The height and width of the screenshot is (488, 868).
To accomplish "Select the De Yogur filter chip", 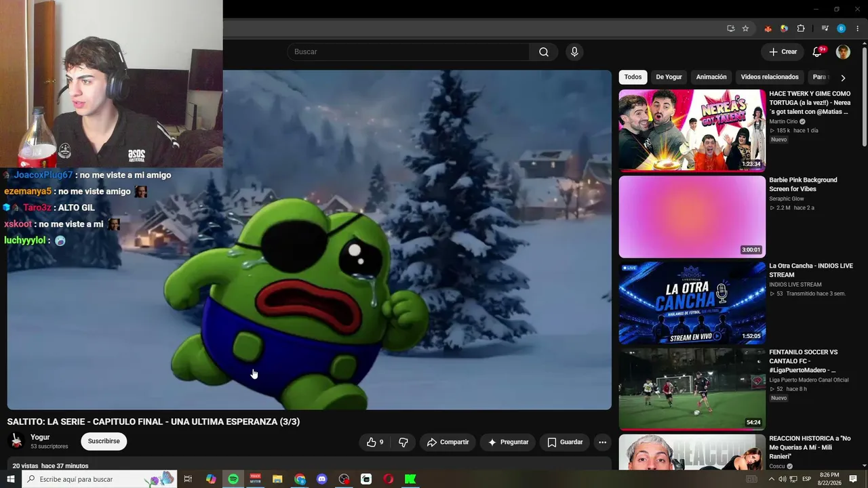I will coord(669,77).
